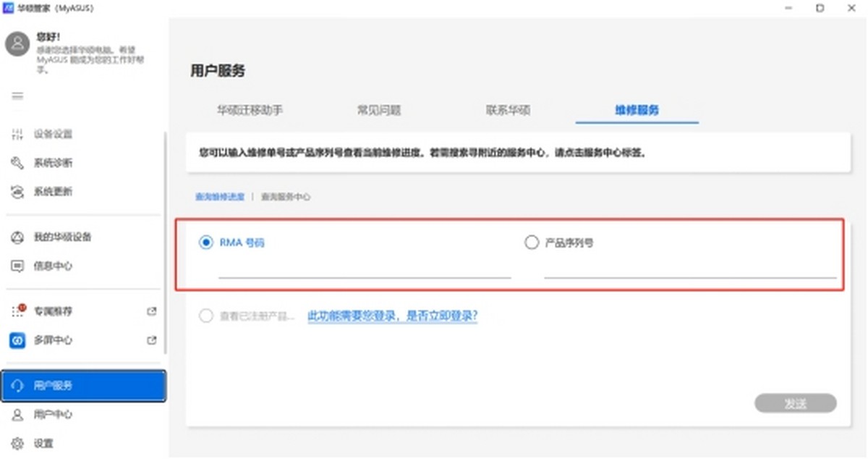Open 系统更新 in the sidebar
This screenshot has height=459, width=868.
pyautogui.click(x=53, y=193)
